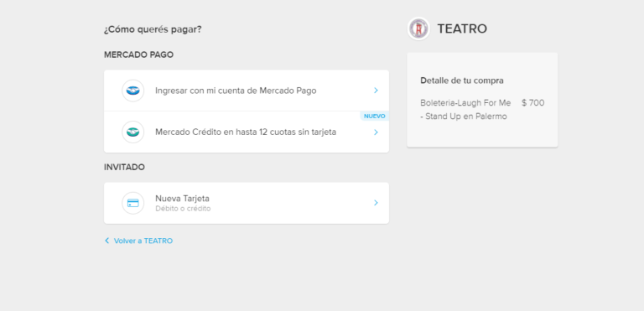Click the TEATRO merchant name heading

462,29
